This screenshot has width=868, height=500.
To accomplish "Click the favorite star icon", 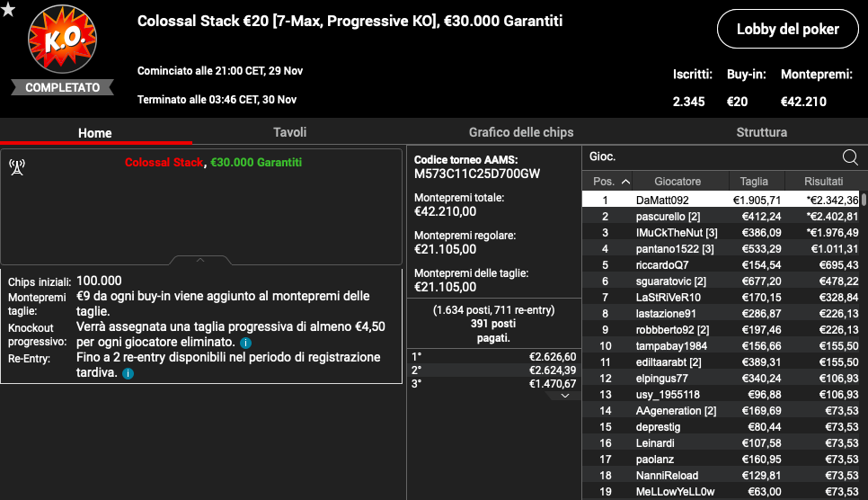I will point(8,9).
